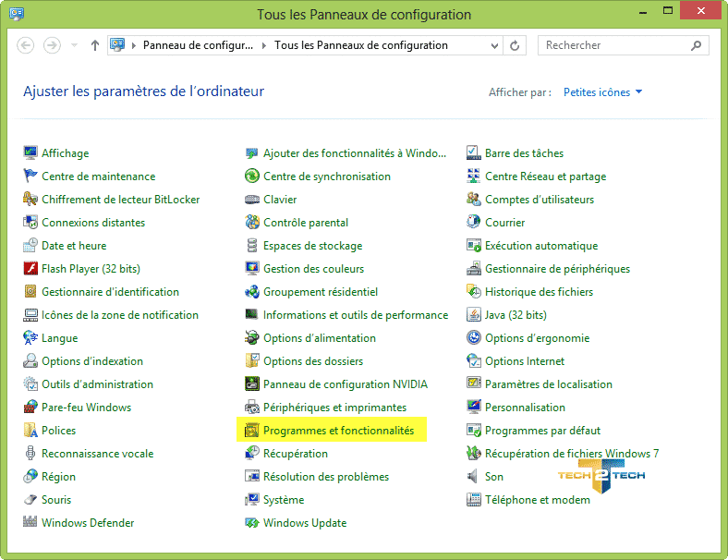Open the Windows Defender wall icon
728x560 pixels.
click(30, 522)
